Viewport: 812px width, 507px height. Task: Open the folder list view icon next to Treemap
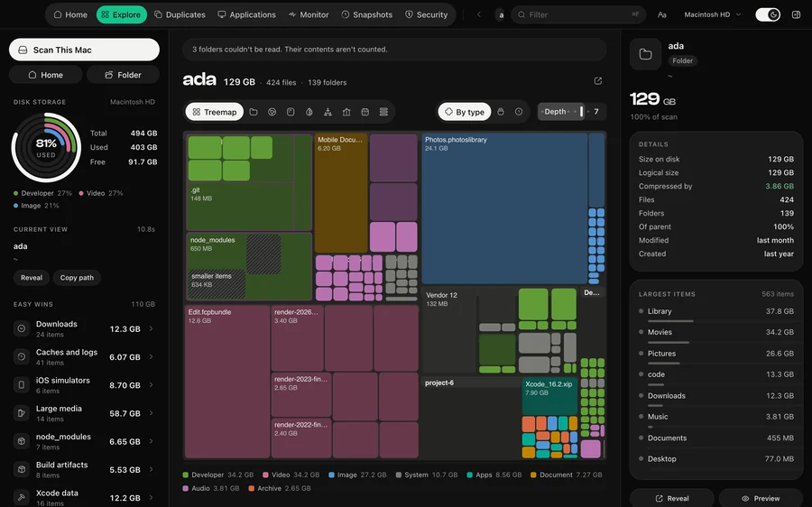click(254, 112)
